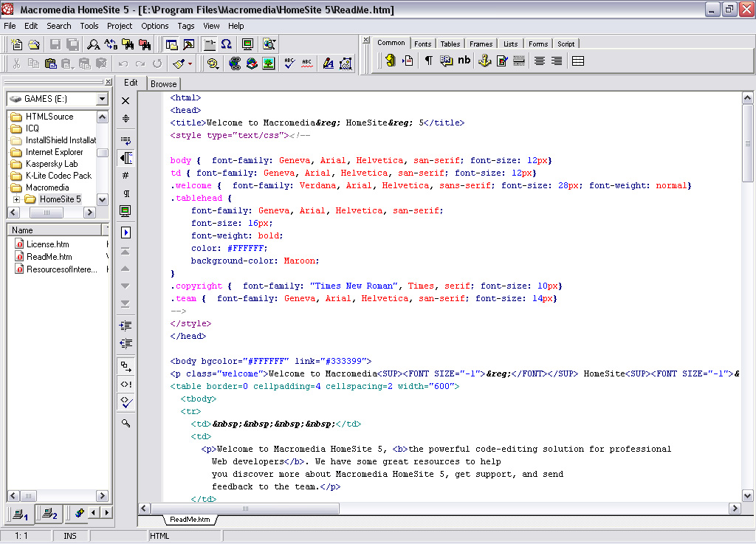Viewport: 756px width, 544px height.
Task: Open the Extended Find magnifier tool
Action: pos(126,45)
